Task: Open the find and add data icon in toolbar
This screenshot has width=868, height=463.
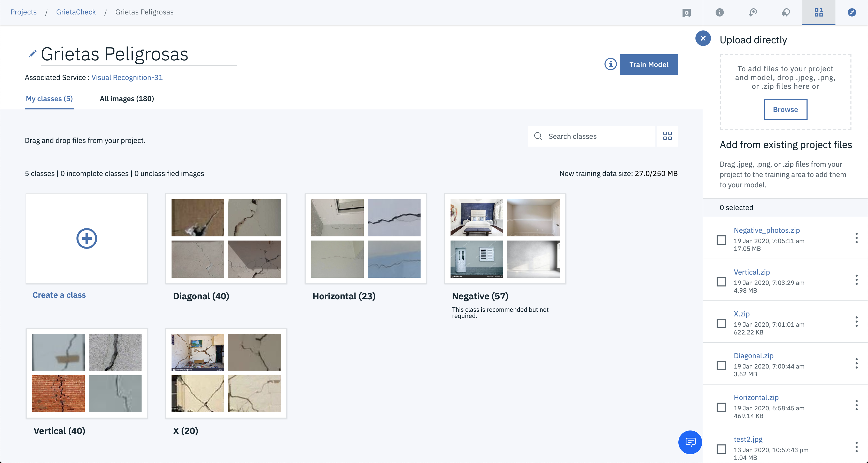Action: click(818, 12)
